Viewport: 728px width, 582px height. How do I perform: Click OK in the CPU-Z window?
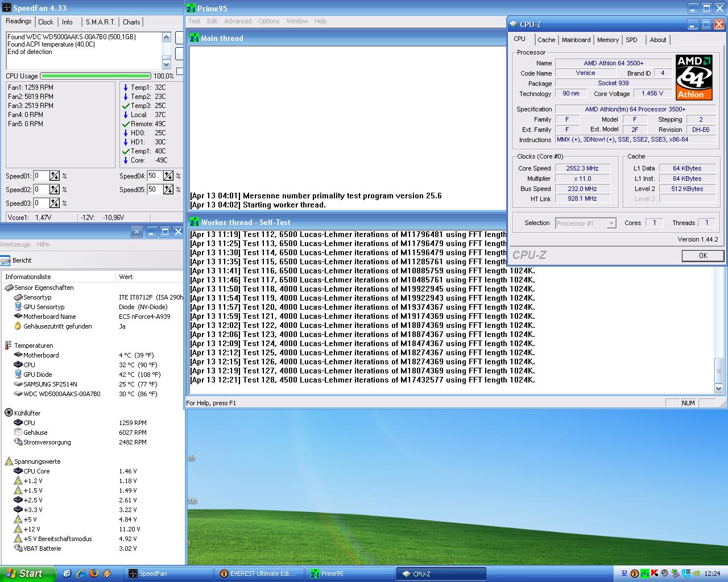click(703, 256)
